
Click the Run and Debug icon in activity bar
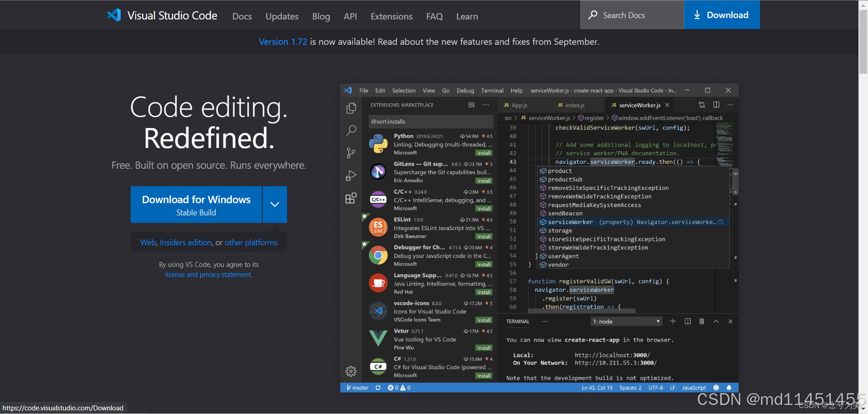351,176
